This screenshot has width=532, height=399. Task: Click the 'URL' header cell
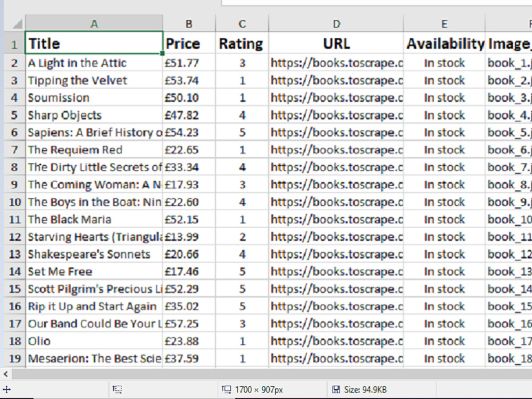pyautogui.click(x=336, y=43)
